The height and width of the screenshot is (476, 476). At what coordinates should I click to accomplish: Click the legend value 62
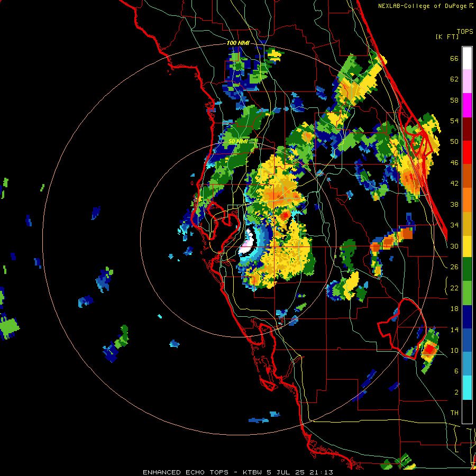tap(454, 79)
